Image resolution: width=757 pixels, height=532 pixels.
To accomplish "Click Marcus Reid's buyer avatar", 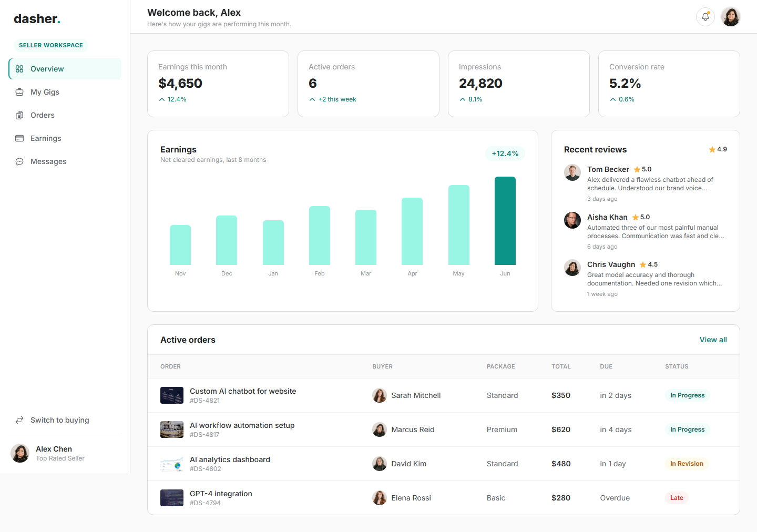I will coord(380,429).
